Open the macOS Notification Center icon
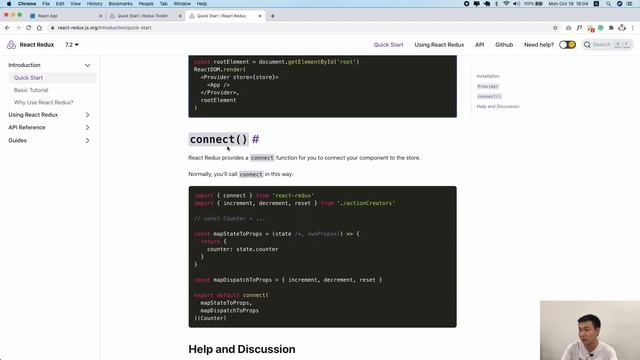Screen dimensions: 640x360 629,4
